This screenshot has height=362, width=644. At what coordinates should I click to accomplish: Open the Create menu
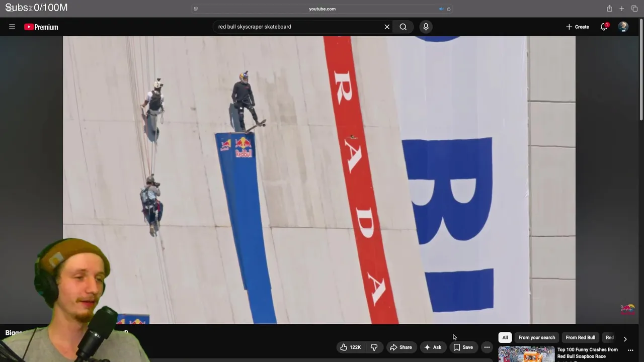pos(577,27)
